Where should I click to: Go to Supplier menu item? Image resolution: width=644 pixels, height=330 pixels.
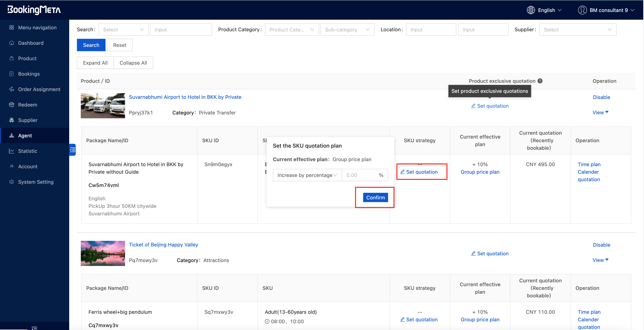[x=28, y=120]
